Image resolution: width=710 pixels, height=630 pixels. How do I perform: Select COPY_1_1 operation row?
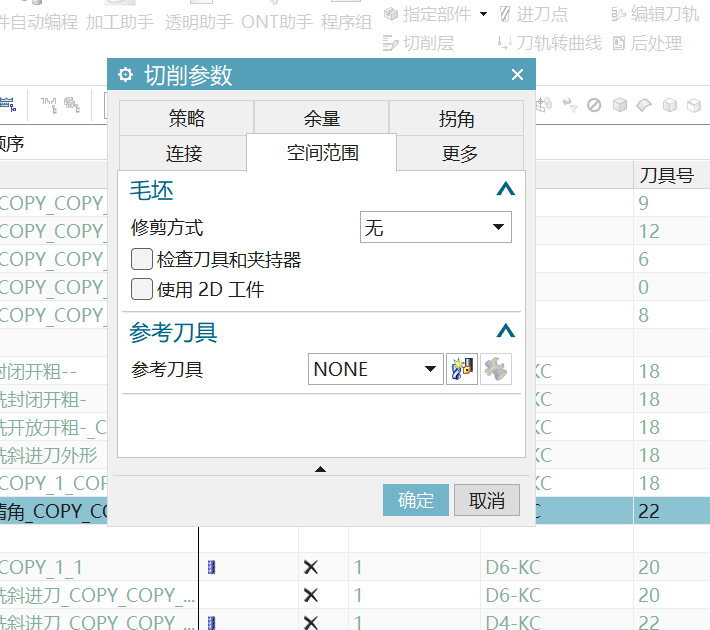point(99,567)
